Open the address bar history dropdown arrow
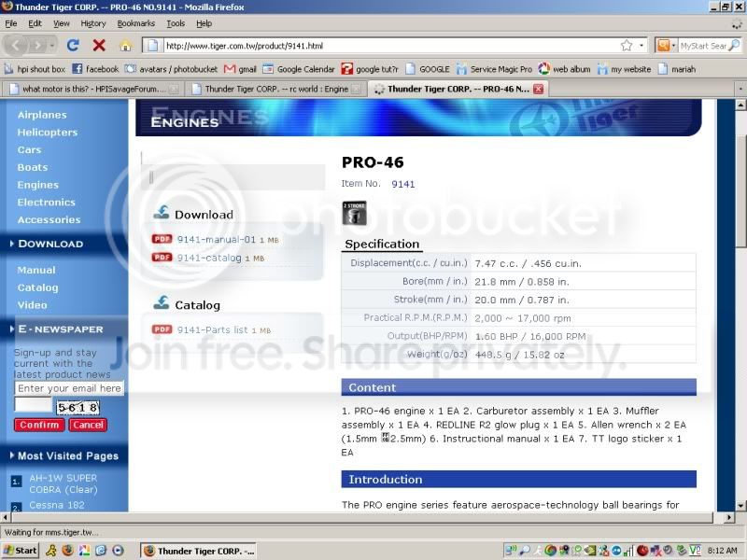The width and height of the screenshot is (747, 560). [x=641, y=45]
